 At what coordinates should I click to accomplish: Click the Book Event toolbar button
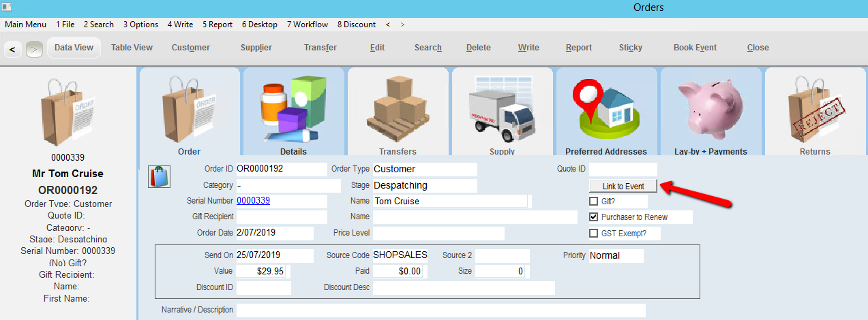pos(695,48)
